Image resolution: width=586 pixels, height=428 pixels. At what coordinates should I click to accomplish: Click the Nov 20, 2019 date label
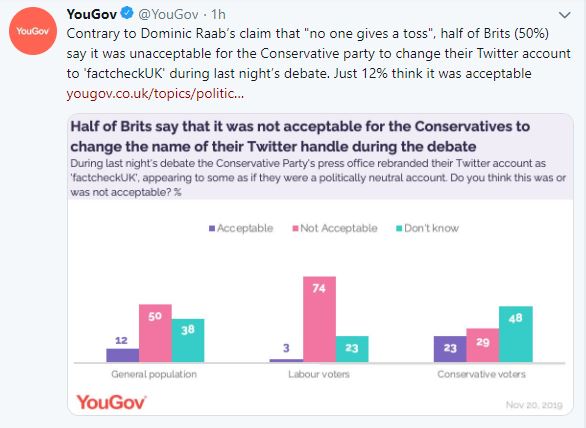tap(534, 405)
